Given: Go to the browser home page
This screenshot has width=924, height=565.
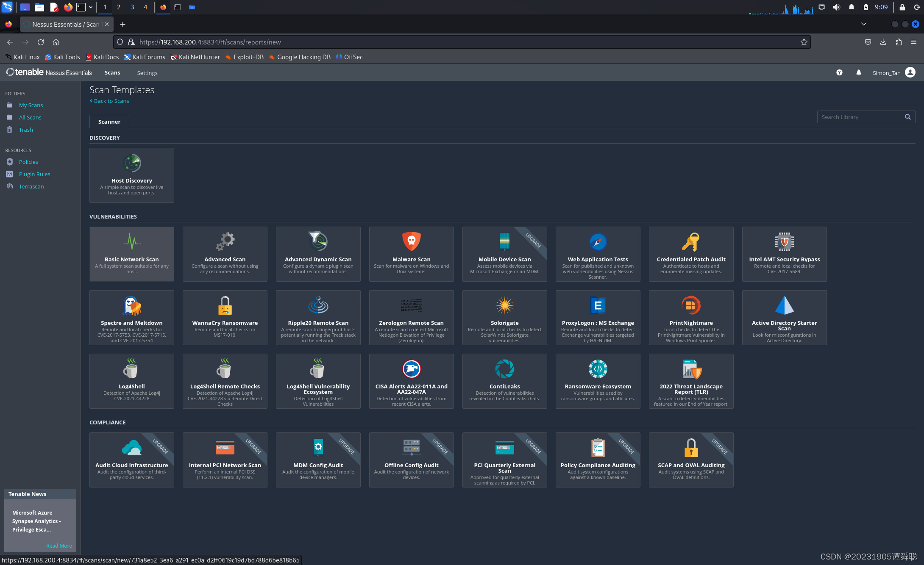Looking at the screenshot, I should click(56, 42).
